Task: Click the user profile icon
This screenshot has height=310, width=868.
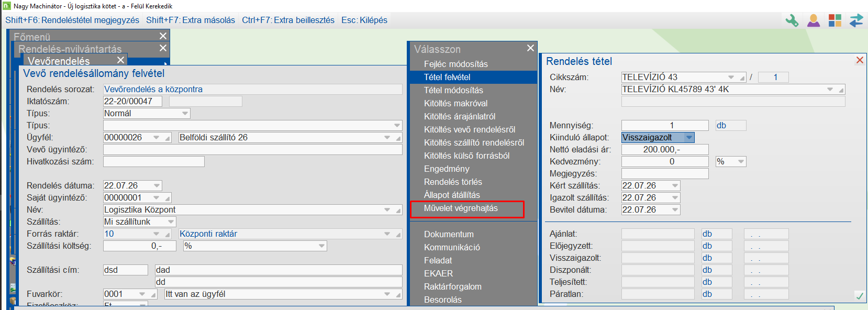Action: tap(814, 20)
